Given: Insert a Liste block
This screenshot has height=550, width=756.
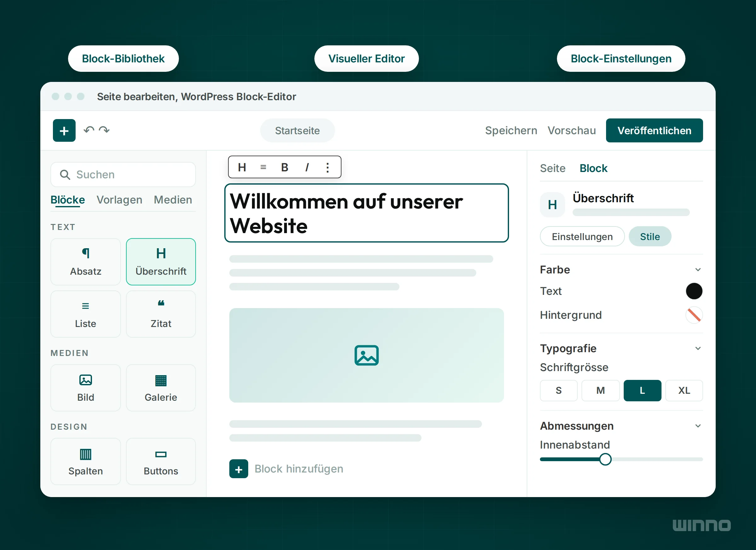Looking at the screenshot, I should (x=86, y=314).
